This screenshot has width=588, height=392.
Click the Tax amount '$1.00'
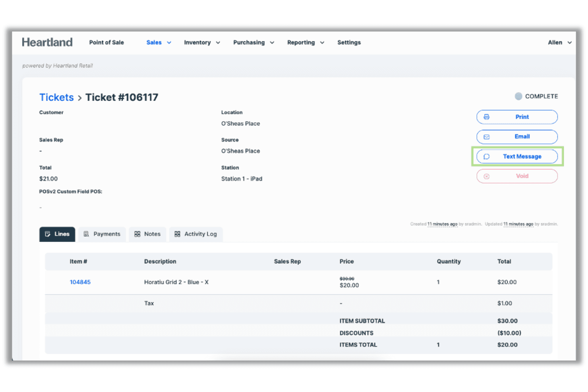point(505,303)
